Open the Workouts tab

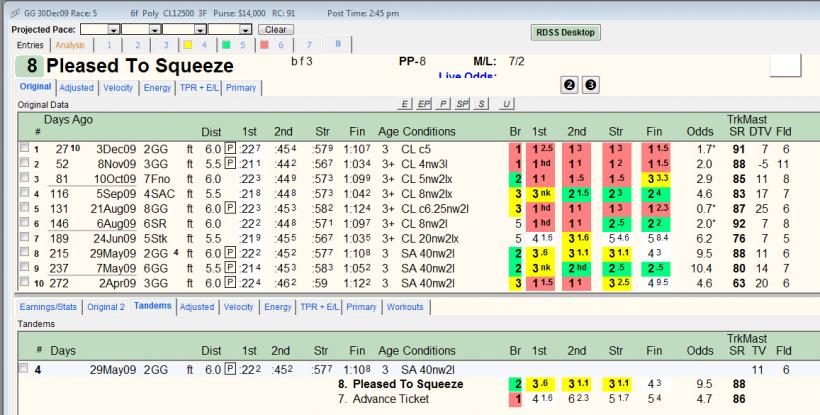tap(405, 307)
